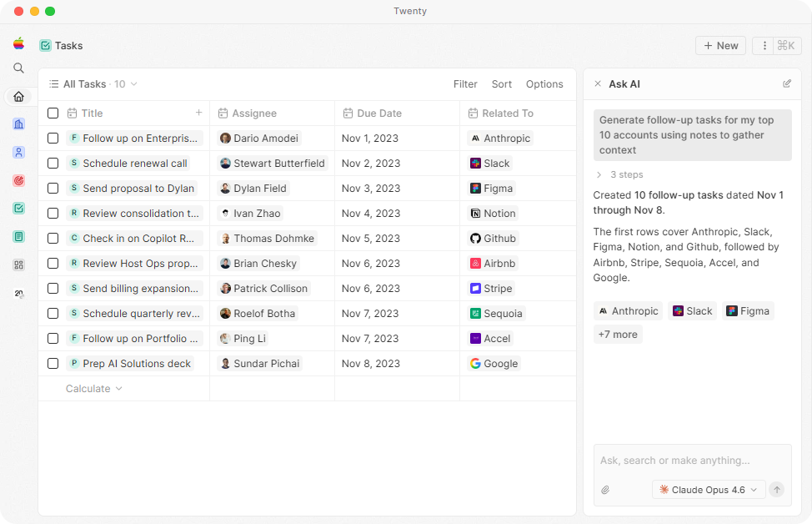Image resolution: width=812 pixels, height=524 pixels.
Task: Open the Anthropic chip in AI response
Action: click(x=628, y=311)
